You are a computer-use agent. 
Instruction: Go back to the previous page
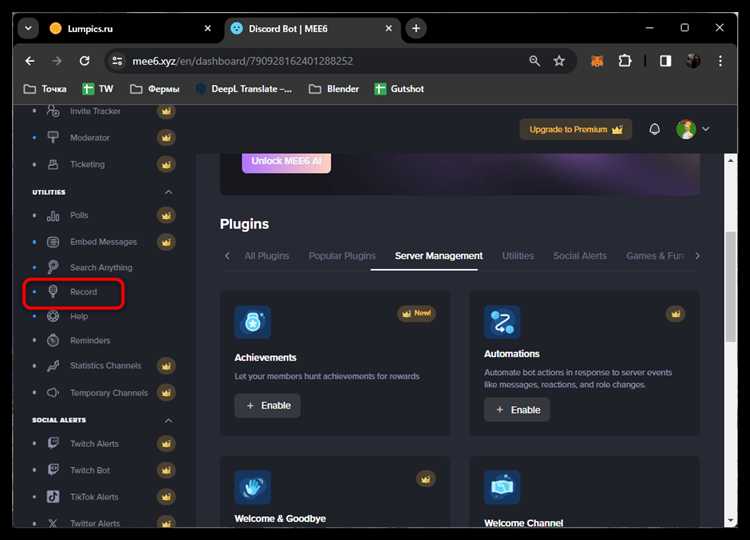30,61
